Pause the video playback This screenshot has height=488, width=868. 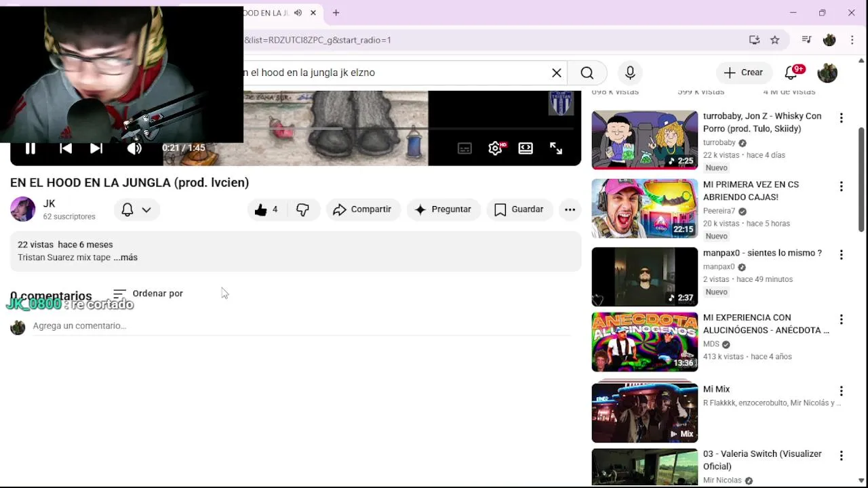pyautogui.click(x=31, y=148)
